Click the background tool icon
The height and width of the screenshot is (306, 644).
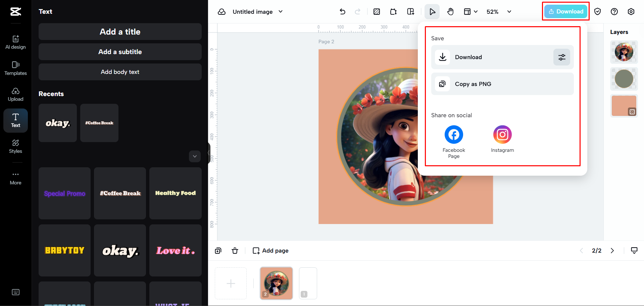pyautogui.click(x=377, y=12)
